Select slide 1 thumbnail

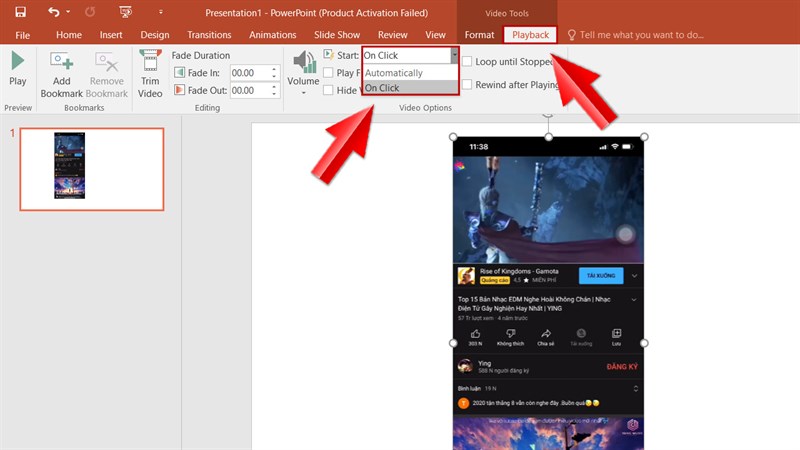coord(92,169)
